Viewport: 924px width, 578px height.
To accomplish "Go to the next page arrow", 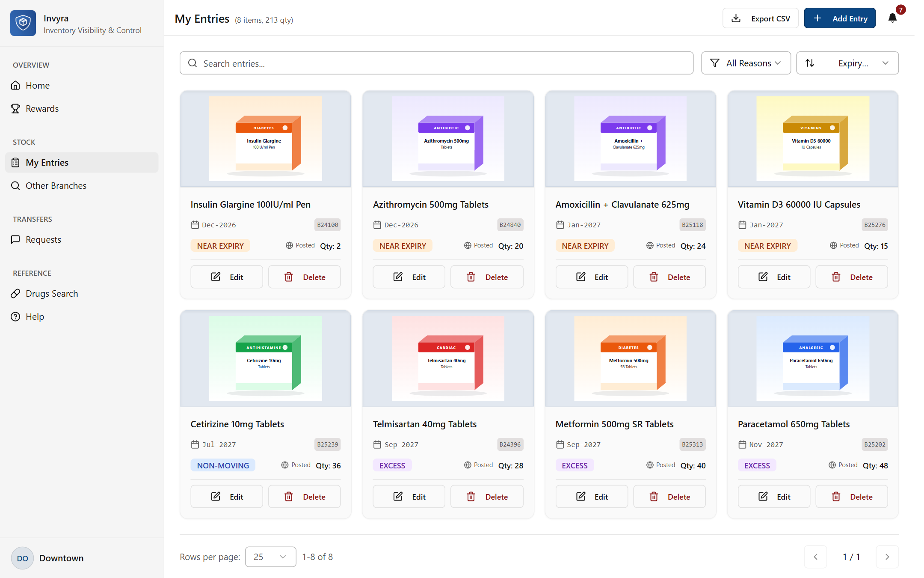I will (887, 557).
